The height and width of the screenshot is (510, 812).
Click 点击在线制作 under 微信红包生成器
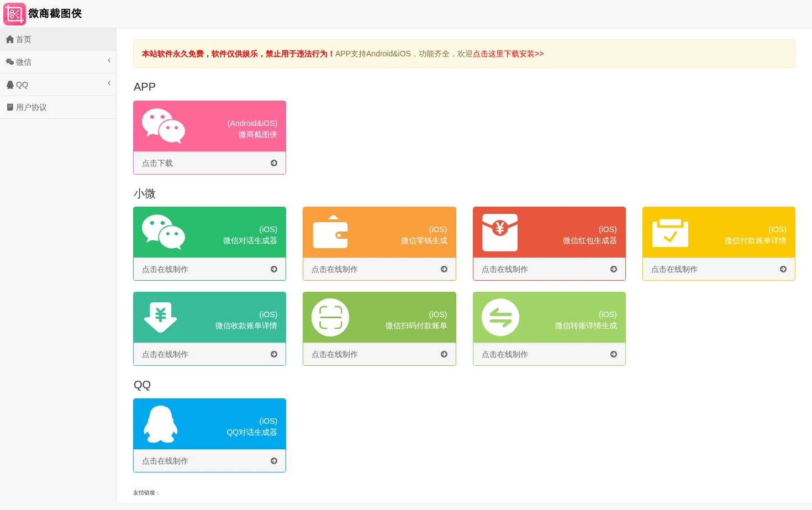[505, 269]
